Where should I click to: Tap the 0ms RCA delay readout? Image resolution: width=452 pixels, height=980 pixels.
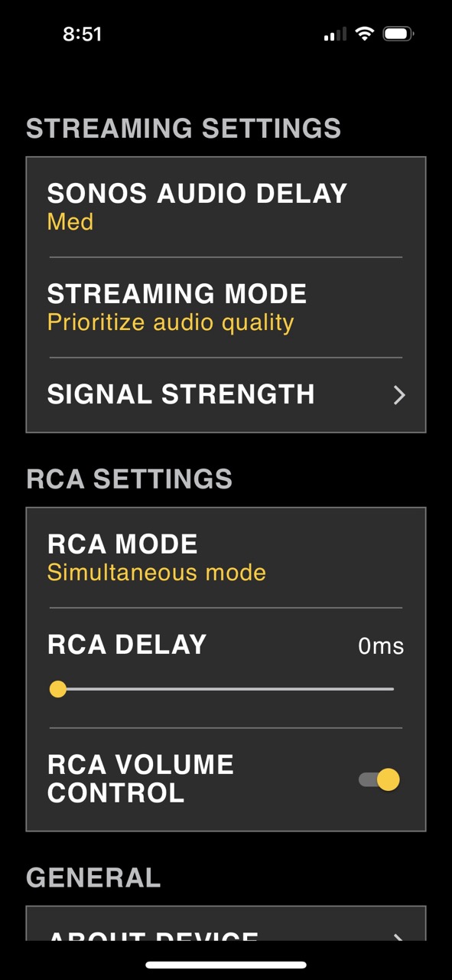[381, 645]
